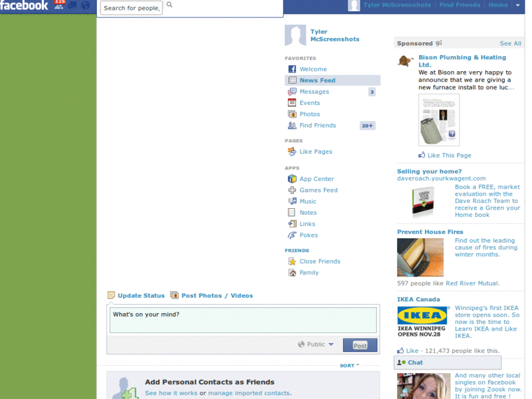Open Events in the sidebar

click(309, 103)
